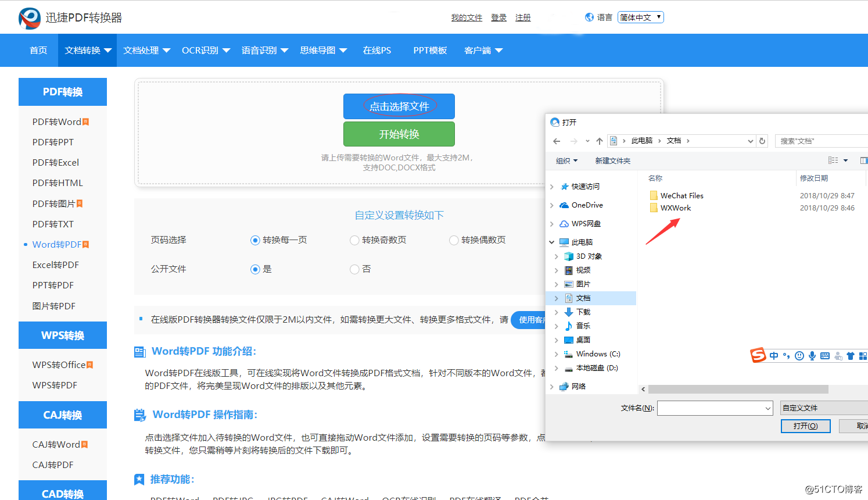
Task: Open the 文档处理 dropdown menu
Action: coord(147,51)
